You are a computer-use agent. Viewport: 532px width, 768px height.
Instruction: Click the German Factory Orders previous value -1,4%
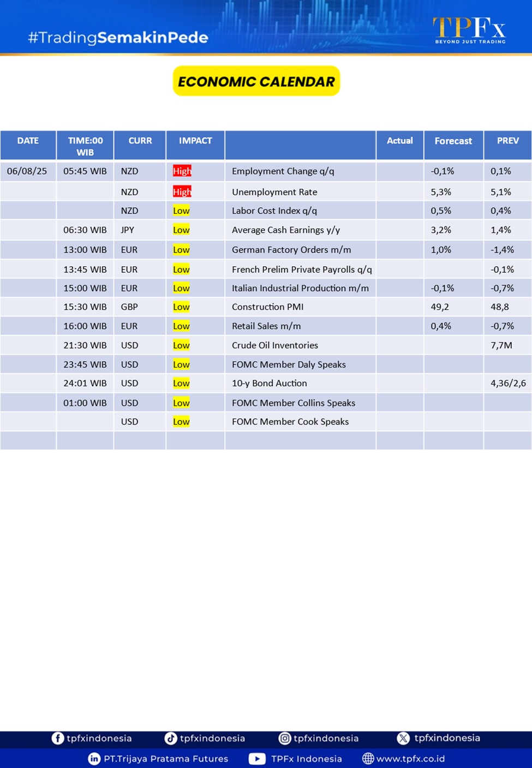coord(503,250)
